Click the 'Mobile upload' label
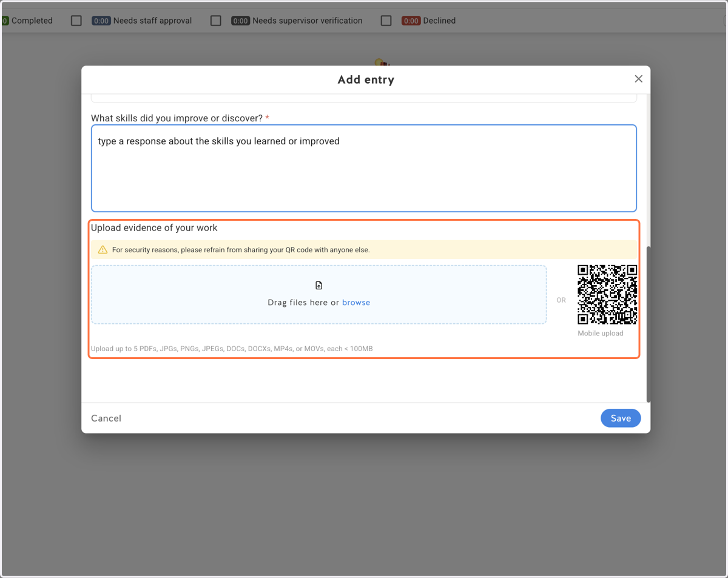The width and height of the screenshot is (728, 578). click(601, 333)
